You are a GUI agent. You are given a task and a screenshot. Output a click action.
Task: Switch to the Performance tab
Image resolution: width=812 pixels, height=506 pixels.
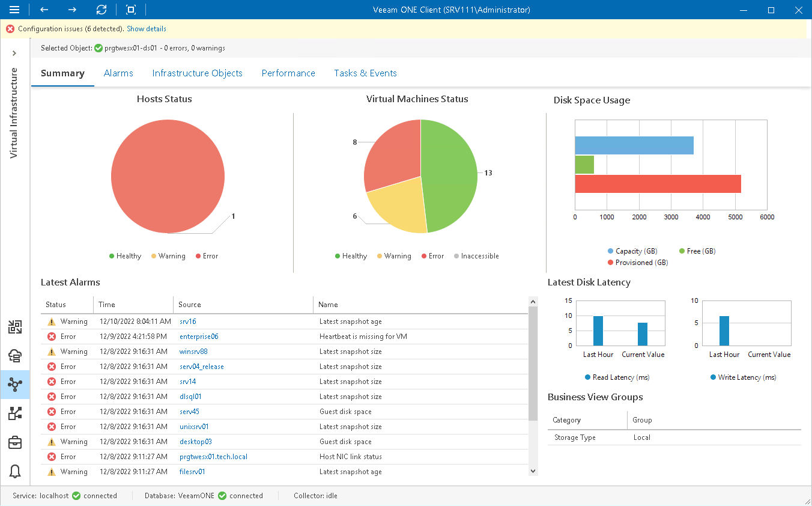(288, 73)
